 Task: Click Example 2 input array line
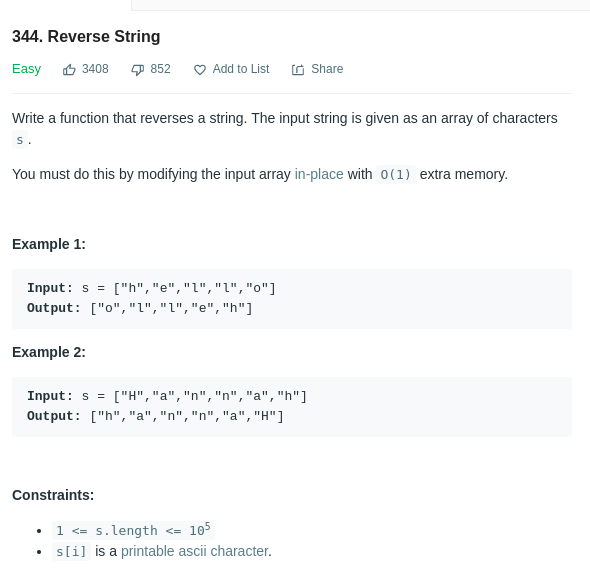coord(167,396)
